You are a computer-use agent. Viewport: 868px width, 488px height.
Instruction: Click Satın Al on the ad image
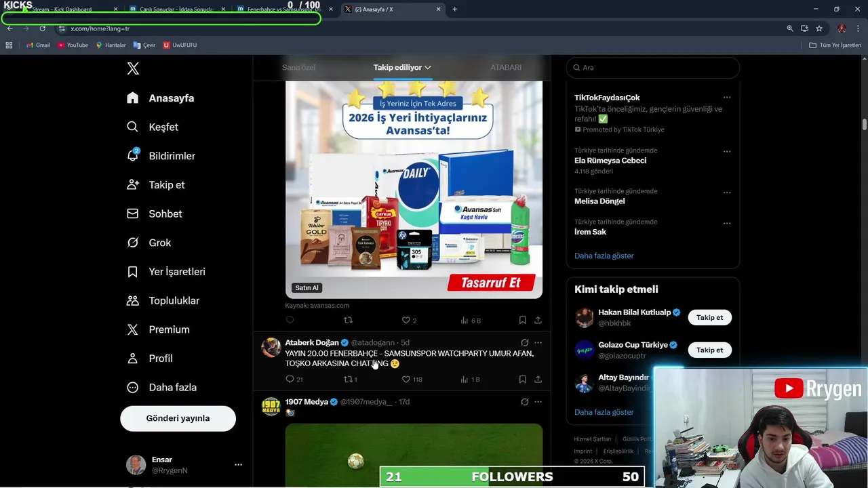tap(307, 287)
